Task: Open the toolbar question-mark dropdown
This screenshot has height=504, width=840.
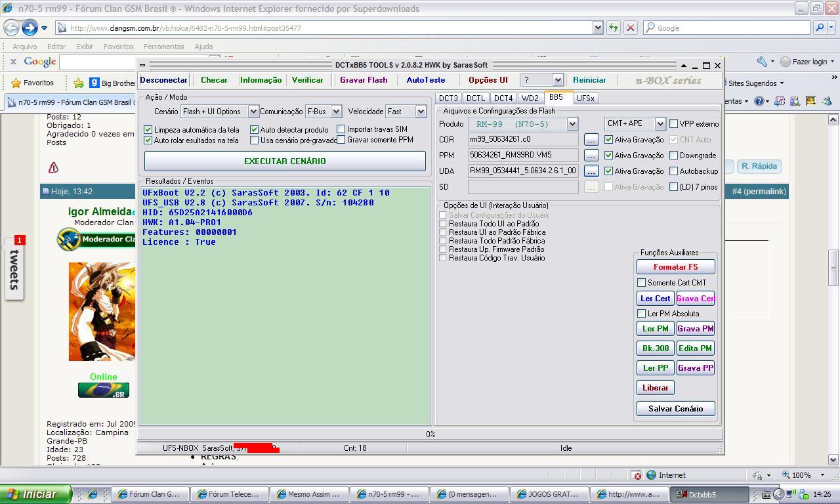Action: click(x=558, y=80)
